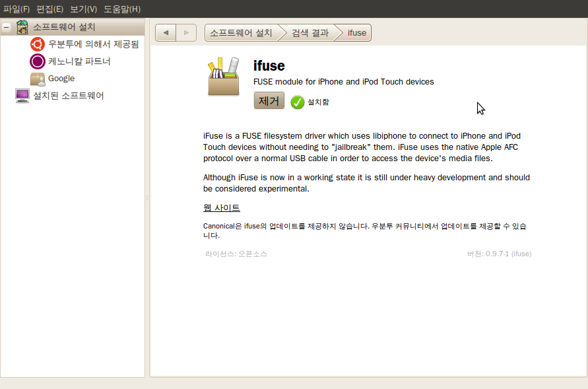
Task: Open the 편집(E) menu
Action: (x=49, y=9)
